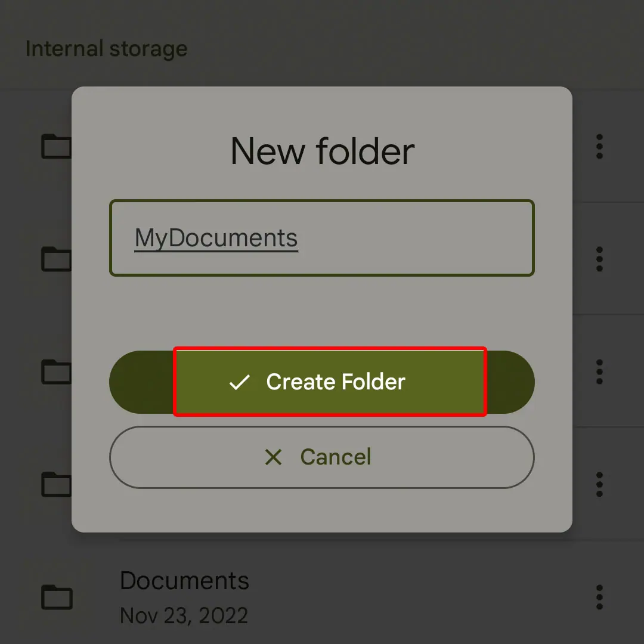644x644 pixels.
Task: Click the Nov 23, 2022 date label
Action: click(x=184, y=615)
